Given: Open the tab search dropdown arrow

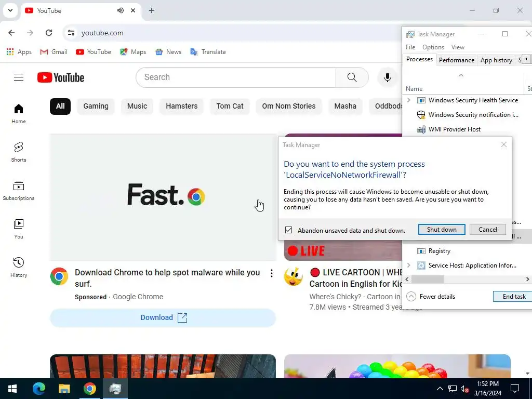Looking at the screenshot, I should point(10,10).
